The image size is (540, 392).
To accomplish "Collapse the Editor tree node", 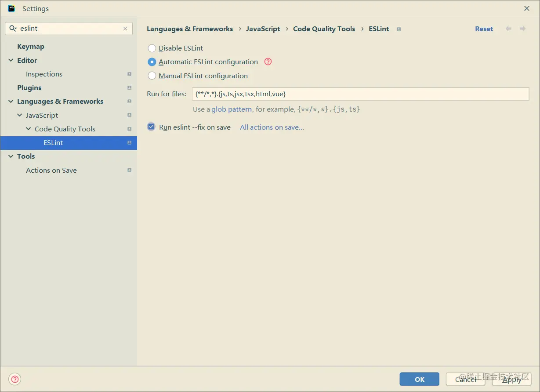I will [11, 60].
